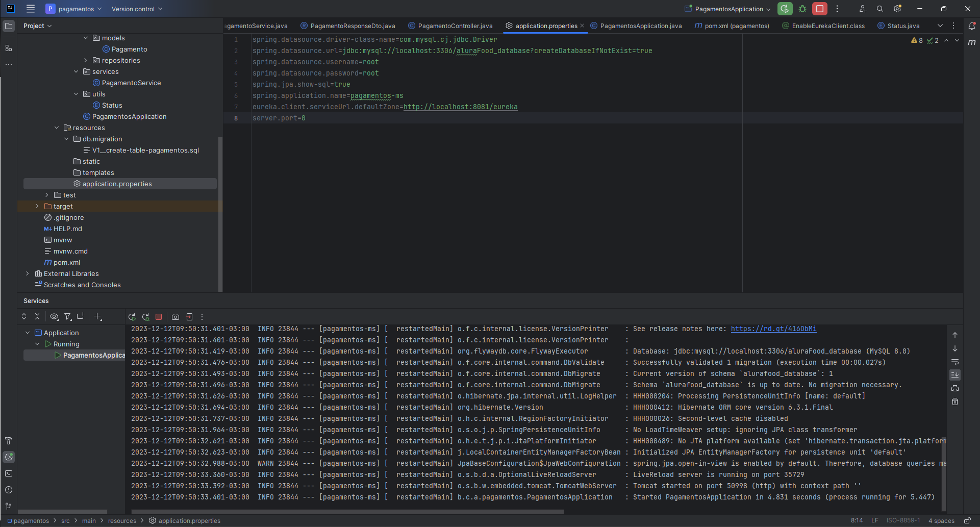
Task: Collapse the resources folder
Action: point(57,128)
